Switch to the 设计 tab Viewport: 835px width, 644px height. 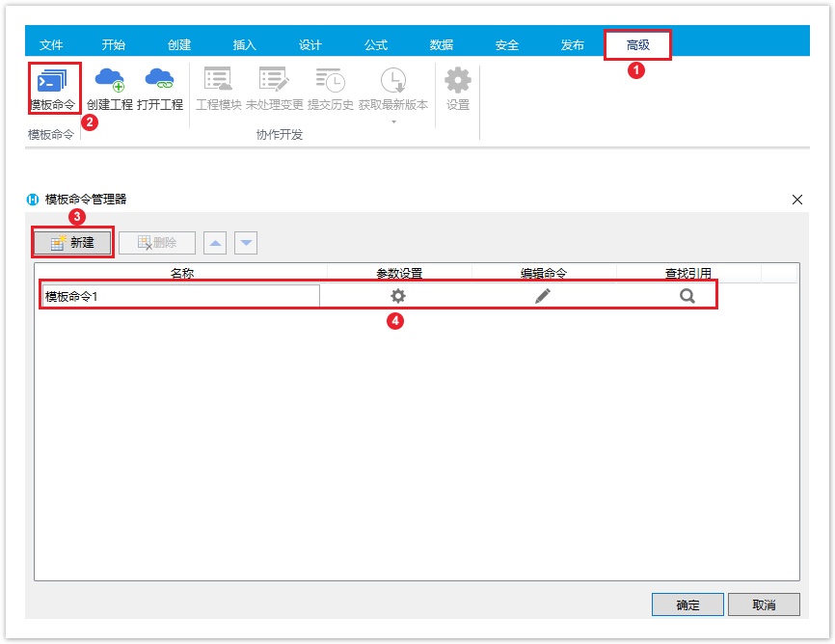[310, 44]
